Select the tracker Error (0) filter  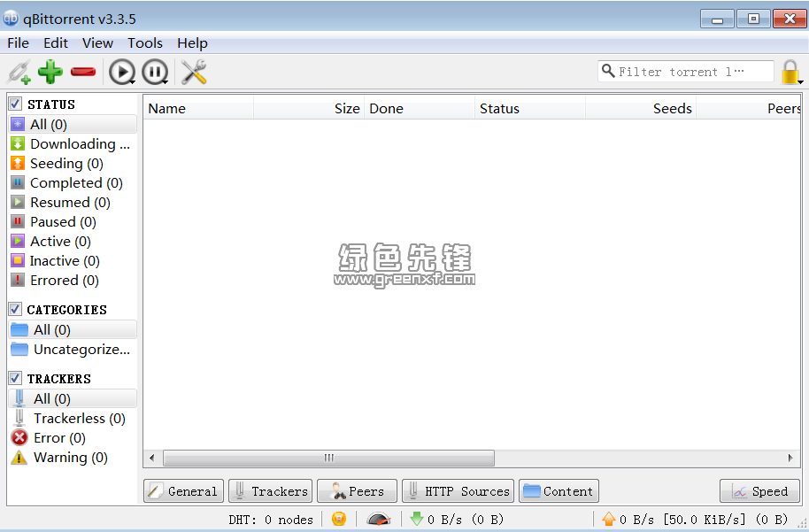pos(73,438)
